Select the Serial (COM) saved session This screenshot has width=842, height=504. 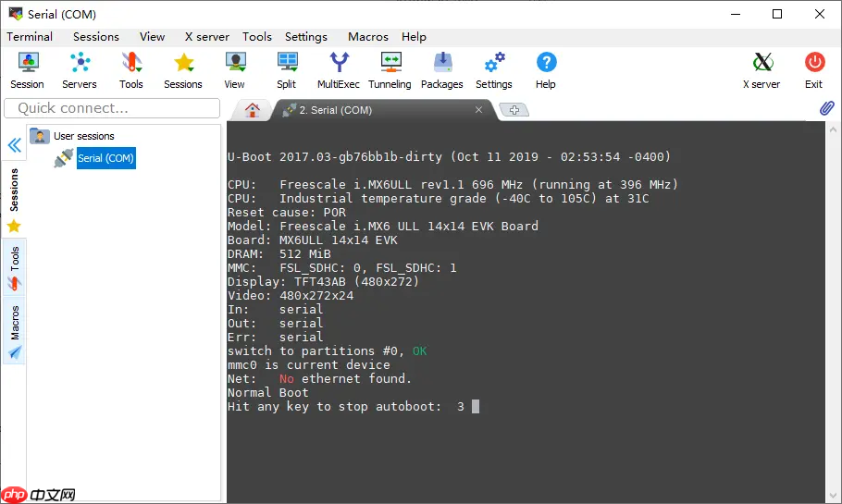[x=105, y=158]
